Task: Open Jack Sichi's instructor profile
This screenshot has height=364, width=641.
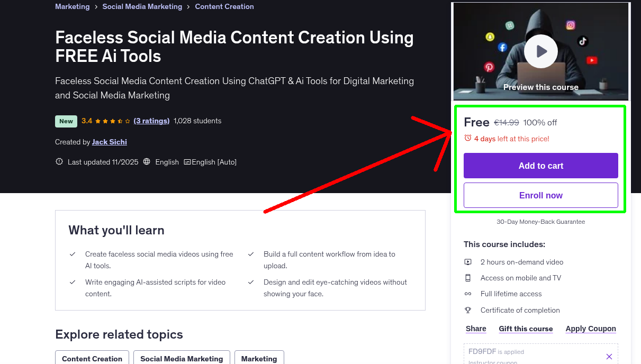Action: (109, 142)
